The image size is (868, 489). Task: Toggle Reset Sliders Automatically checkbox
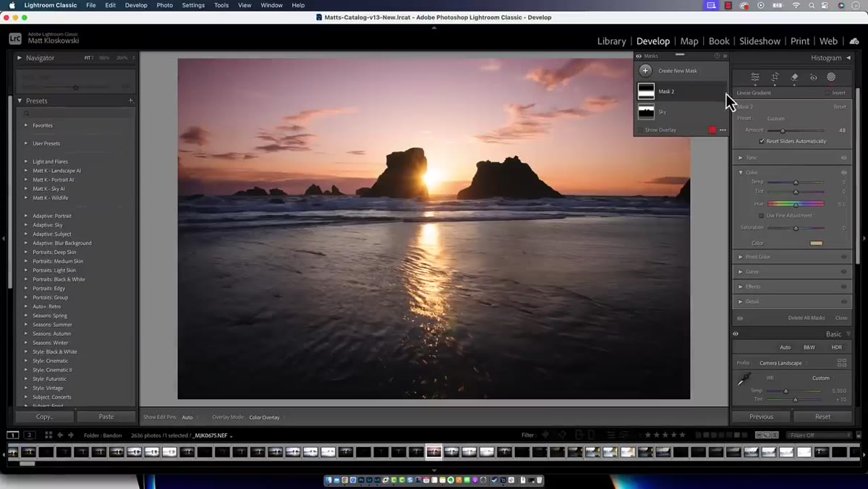[x=762, y=141]
